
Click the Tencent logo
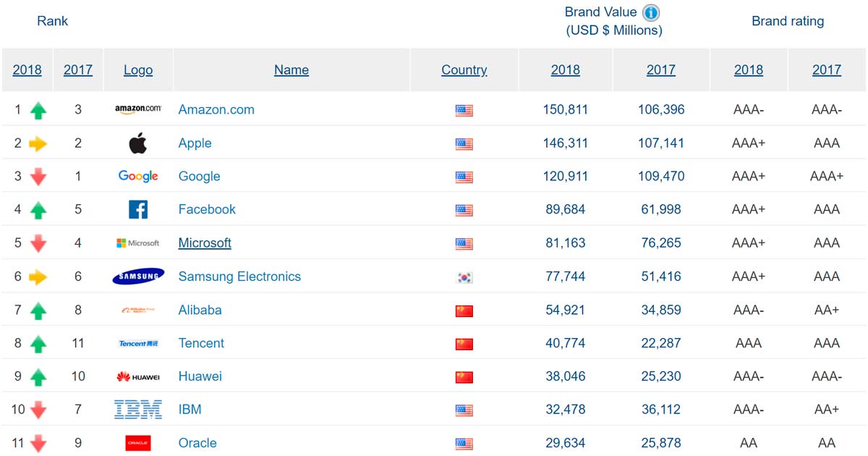click(138, 343)
